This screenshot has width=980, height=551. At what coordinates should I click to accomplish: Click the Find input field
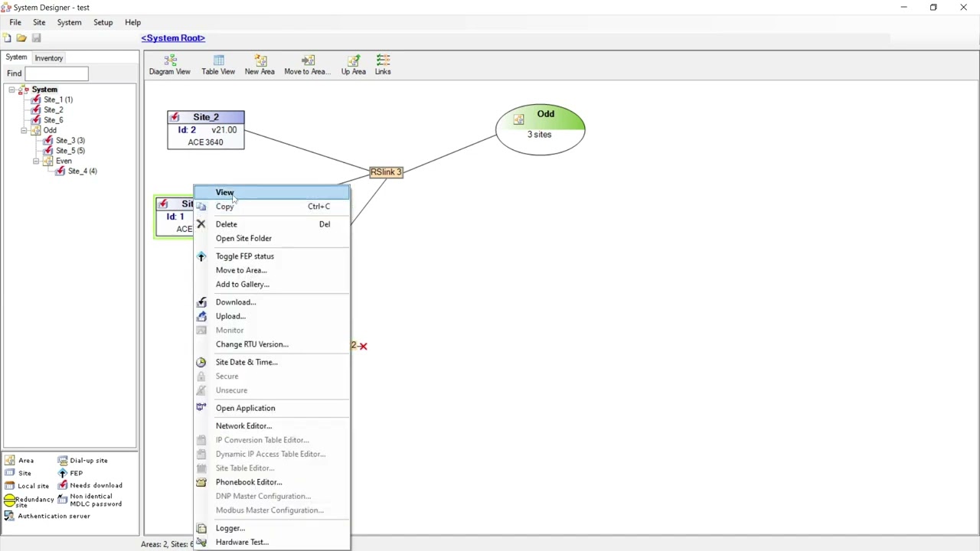click(57, 73)
